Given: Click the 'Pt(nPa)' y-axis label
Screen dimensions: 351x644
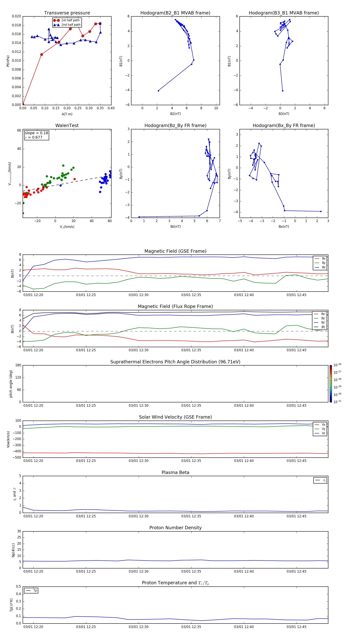Looking at the screenshot, I should (x=8, y=61).
